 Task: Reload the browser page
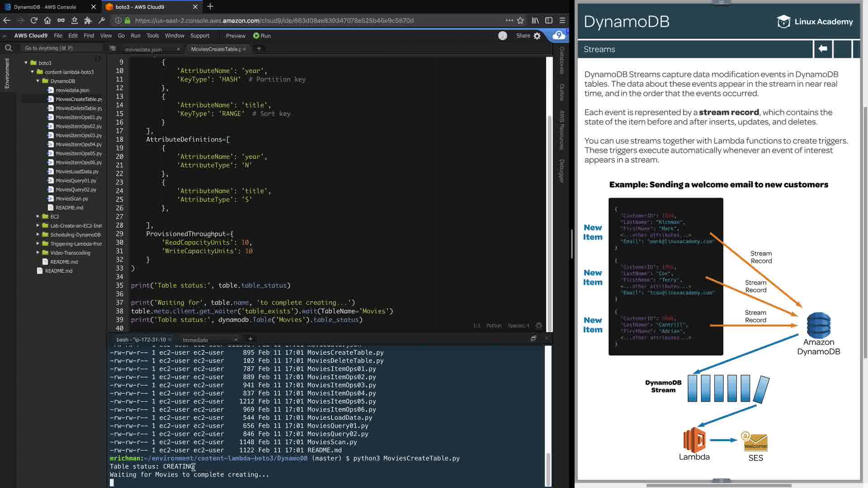point(34,20)
